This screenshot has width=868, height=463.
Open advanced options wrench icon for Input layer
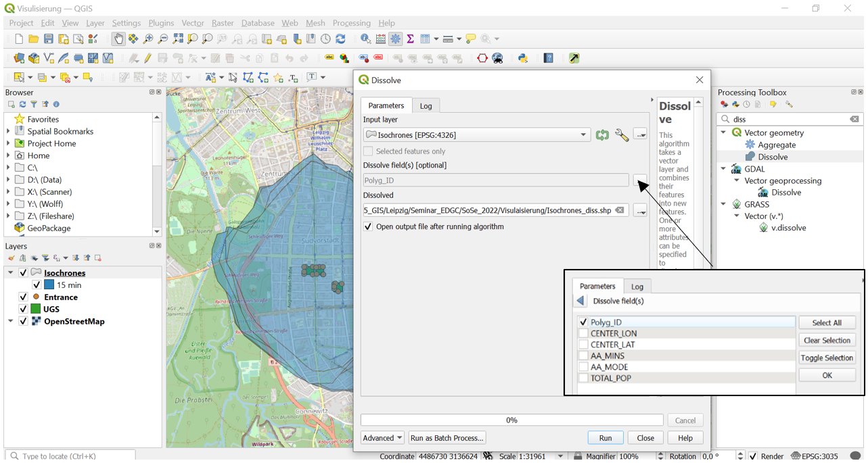point(621,135)
